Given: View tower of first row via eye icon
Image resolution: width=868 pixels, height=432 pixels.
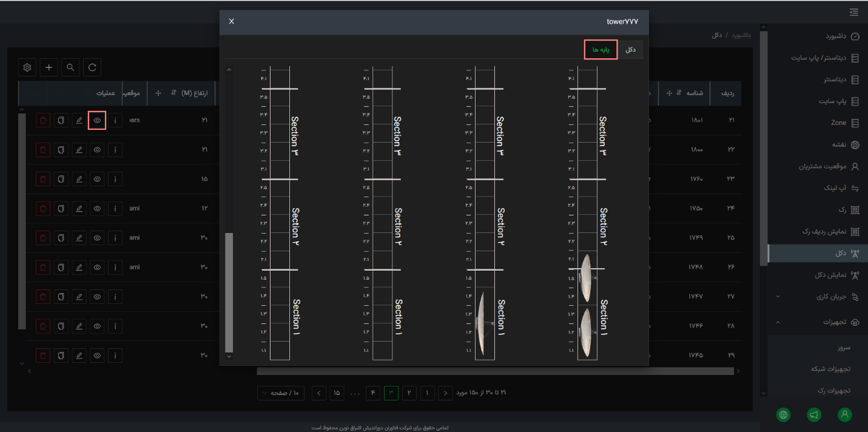Looking at the screenshot, I should tap(97, 120).
